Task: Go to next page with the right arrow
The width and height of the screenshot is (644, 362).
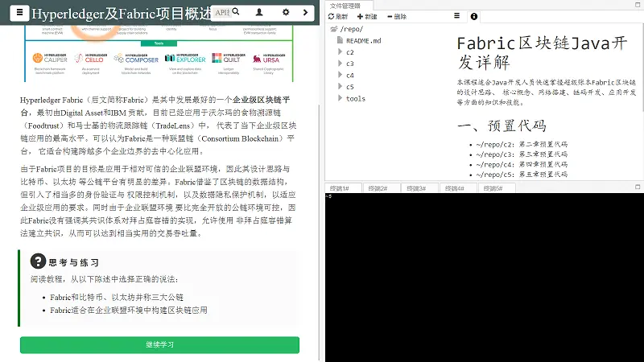Action: click(305, 12)
